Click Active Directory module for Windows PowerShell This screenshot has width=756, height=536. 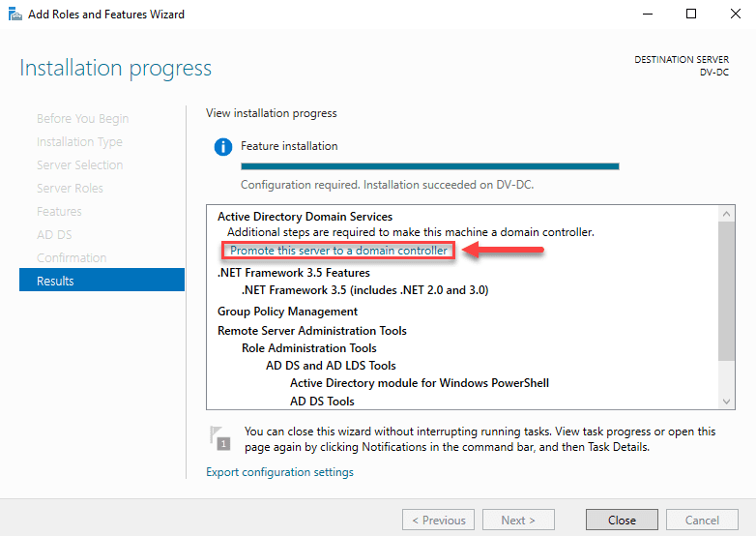tap(420, 383)
